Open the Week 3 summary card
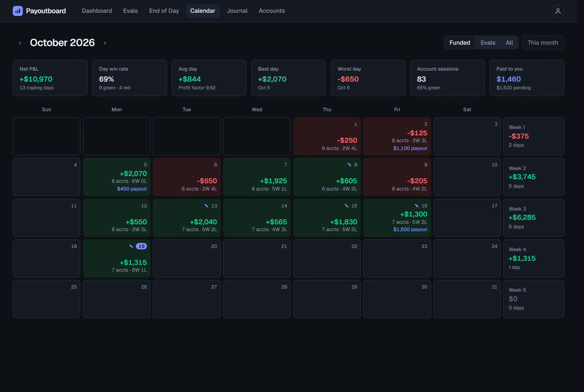 (533, 218)
